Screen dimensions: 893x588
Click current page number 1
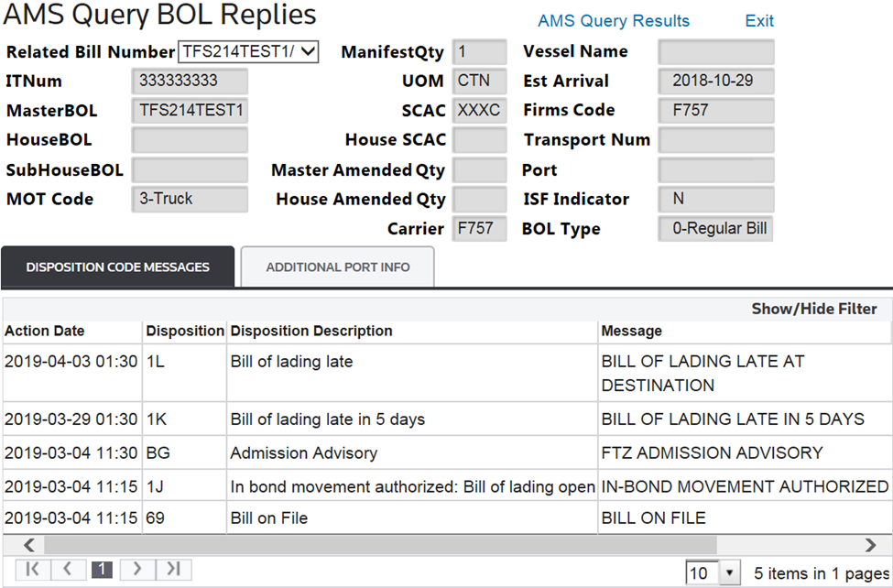pyautogui.click(x=102, y=570)
